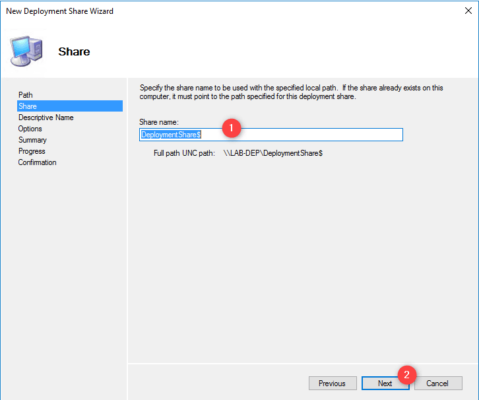
Task: Click into the Share name text field
Action: coord(271,135)
